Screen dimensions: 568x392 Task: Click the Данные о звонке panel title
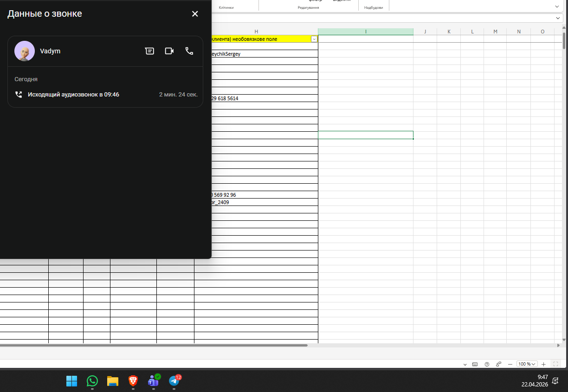[x=45, y=14]
